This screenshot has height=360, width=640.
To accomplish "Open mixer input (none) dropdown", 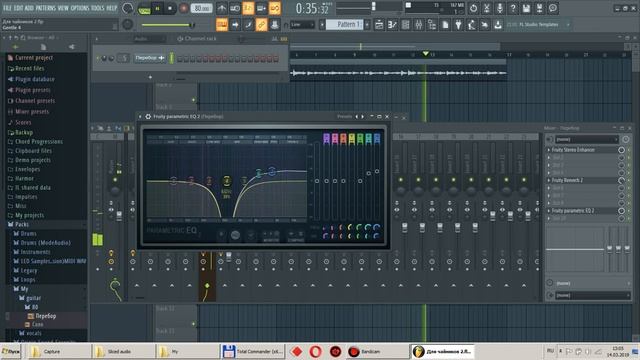I will [x=587, y=140].
